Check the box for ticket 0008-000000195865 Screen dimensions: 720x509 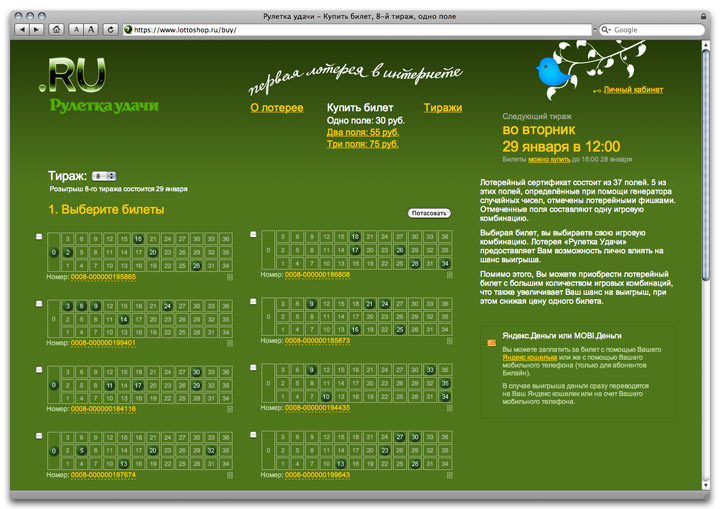coord(39,236)
